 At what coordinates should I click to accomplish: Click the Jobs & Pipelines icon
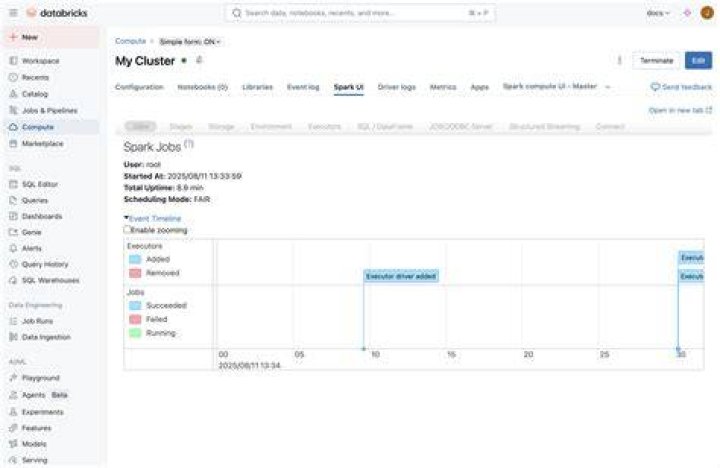coord(13,110)
